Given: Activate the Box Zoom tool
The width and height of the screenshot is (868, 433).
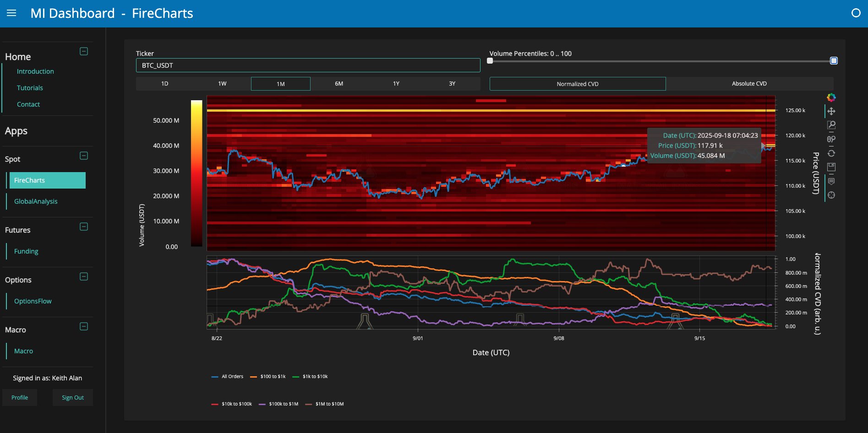Looking at the screenshot, I should coord(831,125).
